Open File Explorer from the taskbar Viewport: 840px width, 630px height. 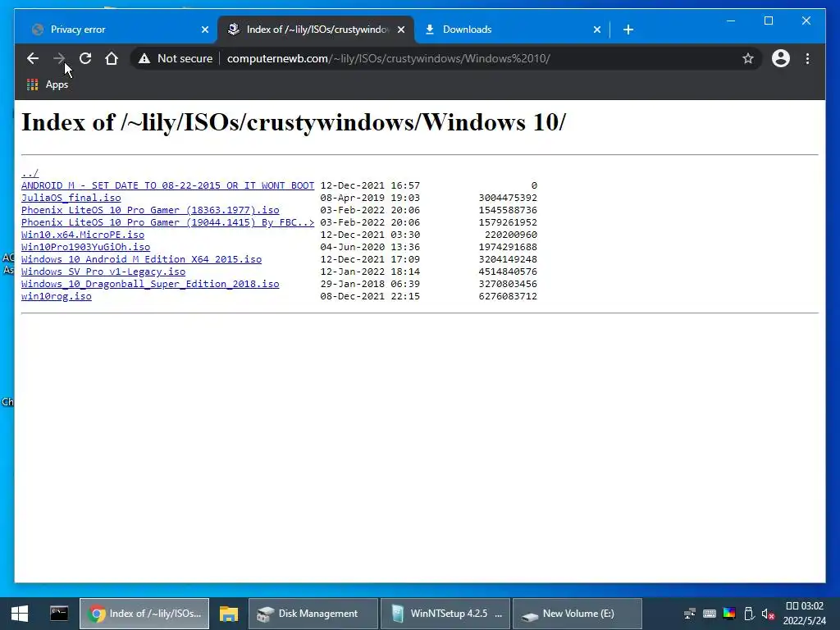pos(228,614)
